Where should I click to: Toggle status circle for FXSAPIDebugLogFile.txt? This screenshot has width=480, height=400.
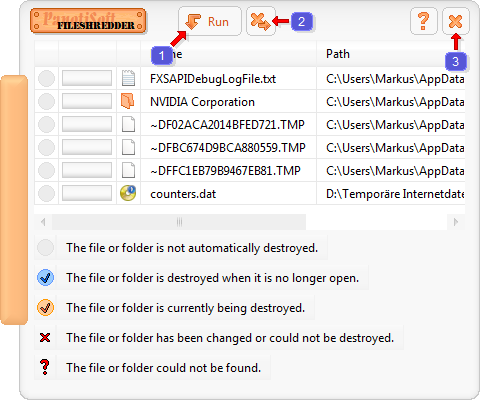(x=46, y=79)
